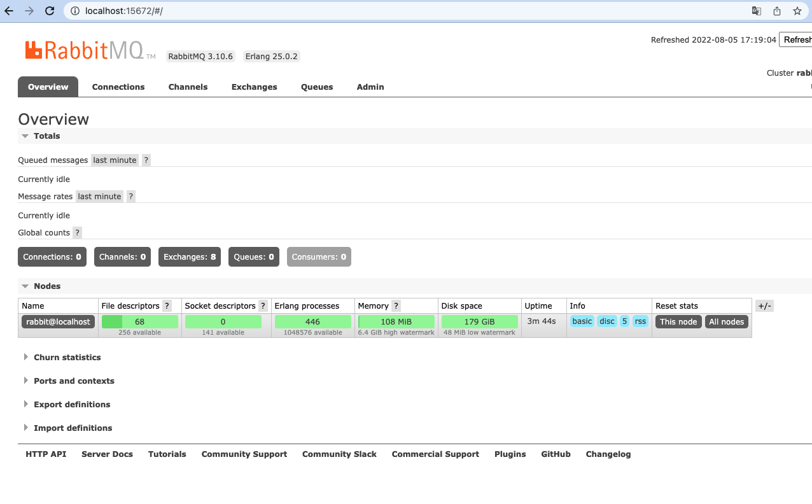Open the Server Docs footer link
Image resolution: width=812 pixels, height=504 pixels.
pyautogui.click(x=108, y=454)
